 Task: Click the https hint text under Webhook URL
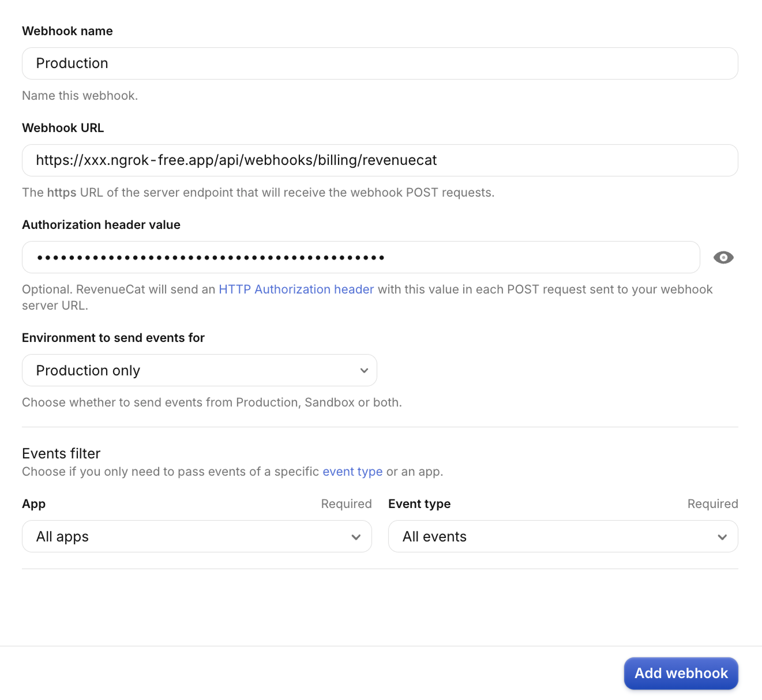click(x=258, y=193)
